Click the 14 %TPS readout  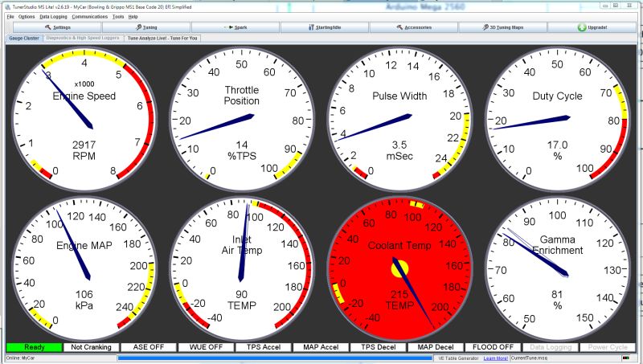click(x=242, y=150)
